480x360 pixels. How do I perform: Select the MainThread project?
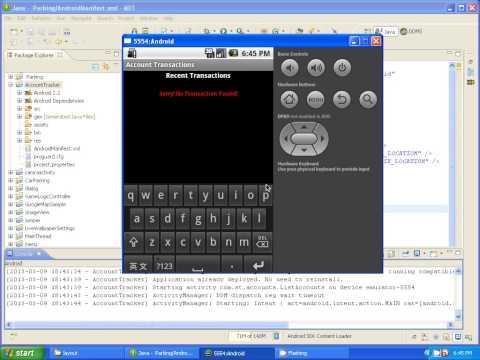[x=38, y=236]
